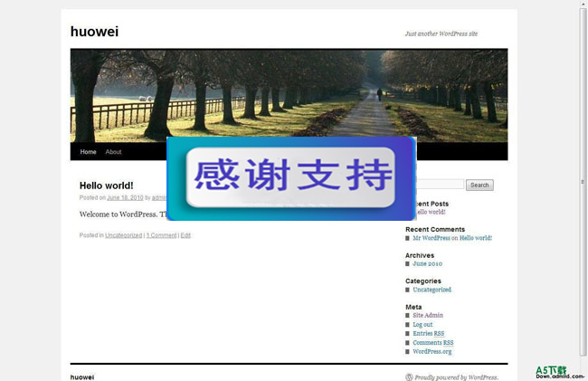The image size is (588, 381).
Task: Click the Archives heading
Action: (420, 255)
